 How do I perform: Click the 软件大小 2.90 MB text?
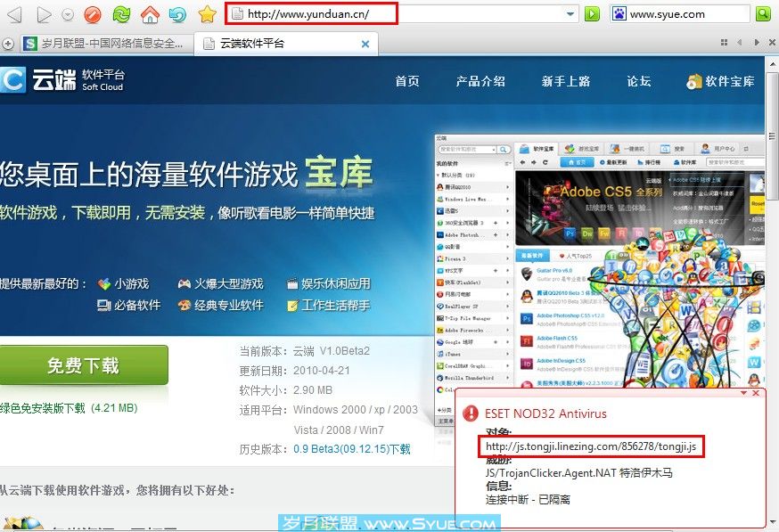(x=285, y=390)
